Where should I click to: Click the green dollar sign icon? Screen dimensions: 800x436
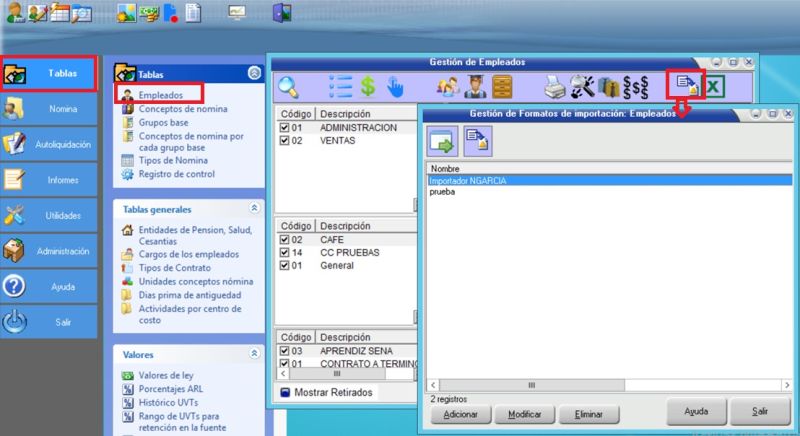point(368,87)
